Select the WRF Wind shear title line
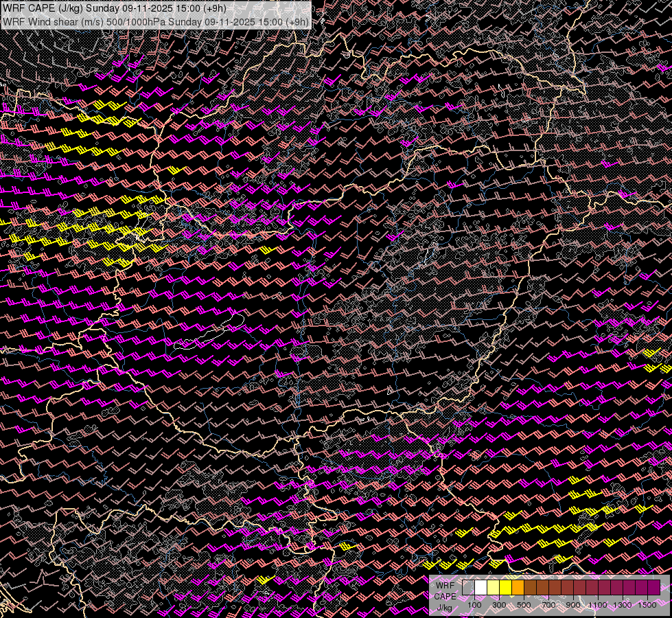This screenshot has height=618, width=672. click(156, 21)
